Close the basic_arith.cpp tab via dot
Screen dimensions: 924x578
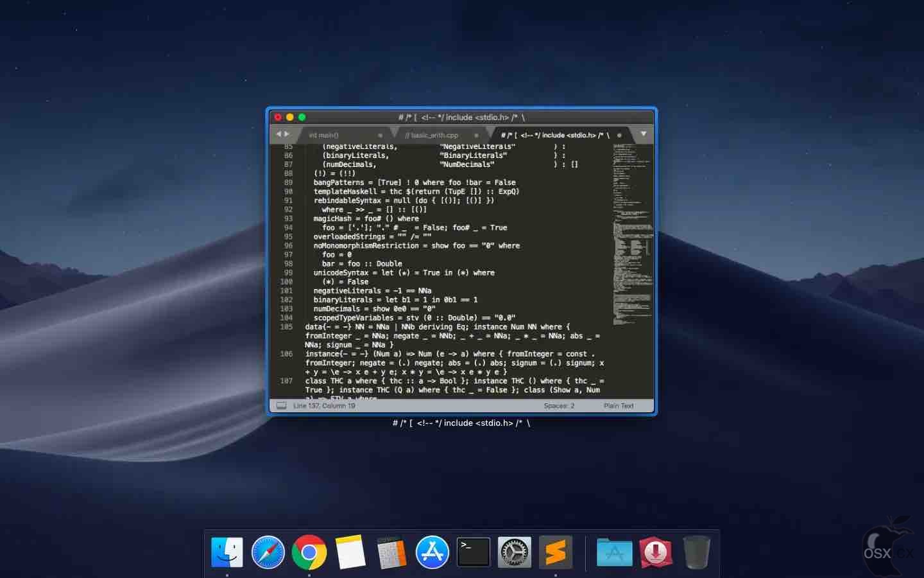tap(476, 136)
